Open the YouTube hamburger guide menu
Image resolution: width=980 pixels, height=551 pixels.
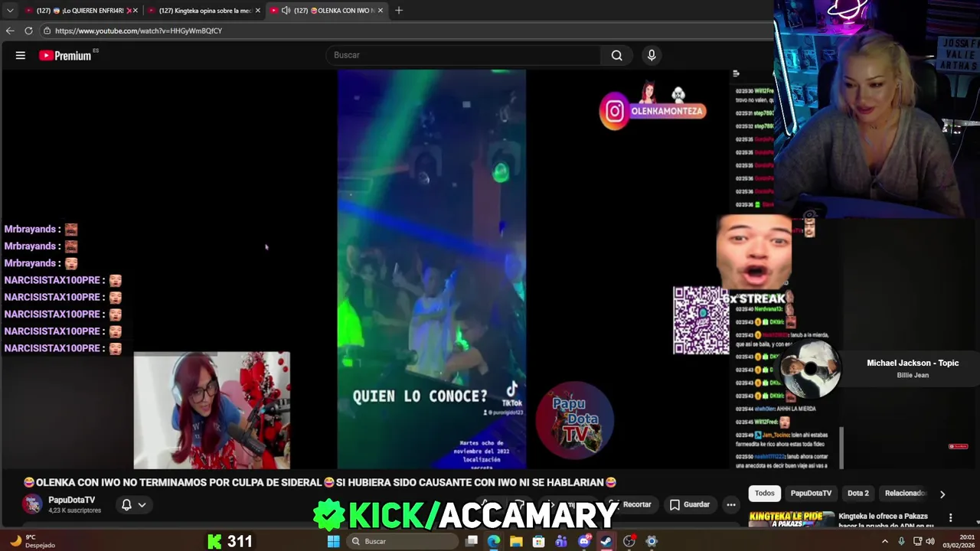click(x=21, y=55)
